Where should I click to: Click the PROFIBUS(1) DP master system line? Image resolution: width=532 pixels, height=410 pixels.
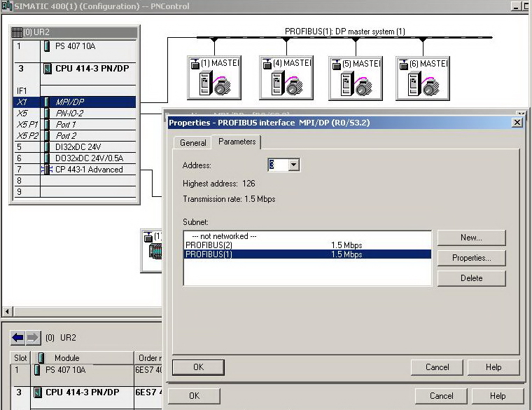(x=344, y=37)
